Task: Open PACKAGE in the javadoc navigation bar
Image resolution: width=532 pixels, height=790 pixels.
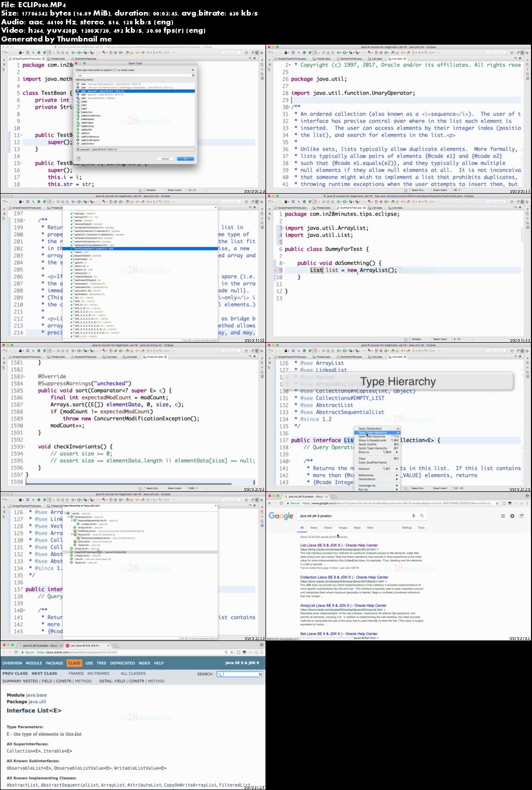Action: (54, 663)
